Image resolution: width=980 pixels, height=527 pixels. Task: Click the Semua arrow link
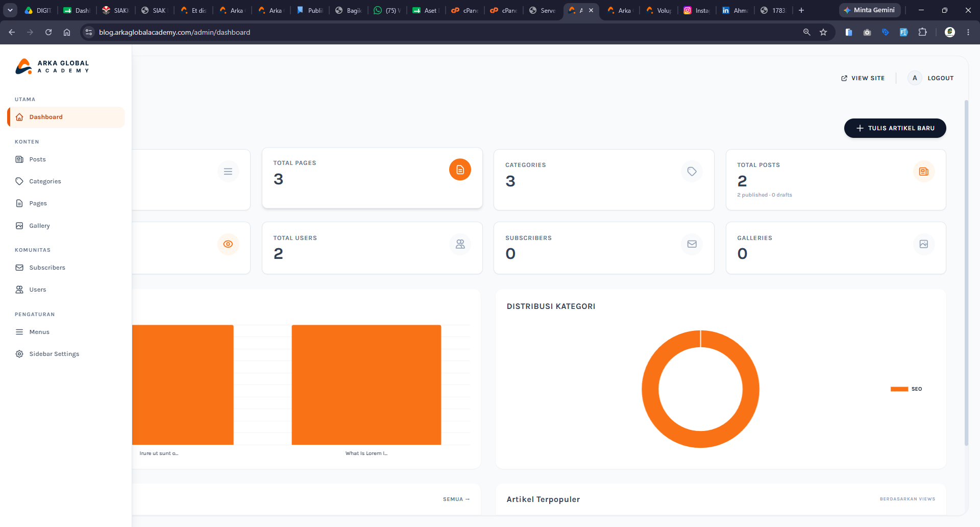click(x=456, y=499)
